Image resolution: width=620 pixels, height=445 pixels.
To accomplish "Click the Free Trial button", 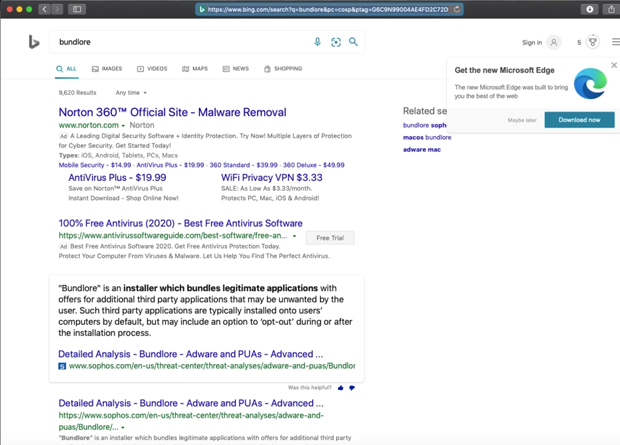I will (x=330, y=238).
